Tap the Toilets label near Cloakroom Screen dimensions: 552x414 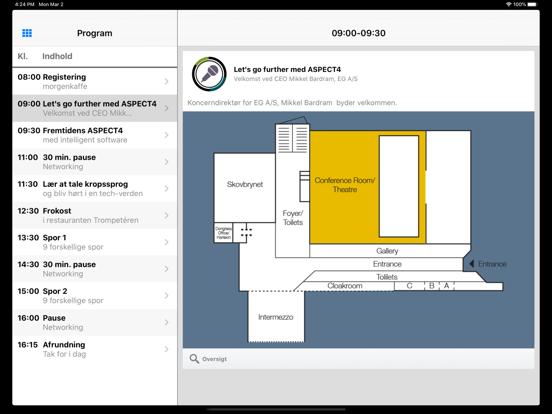(387, 277)
